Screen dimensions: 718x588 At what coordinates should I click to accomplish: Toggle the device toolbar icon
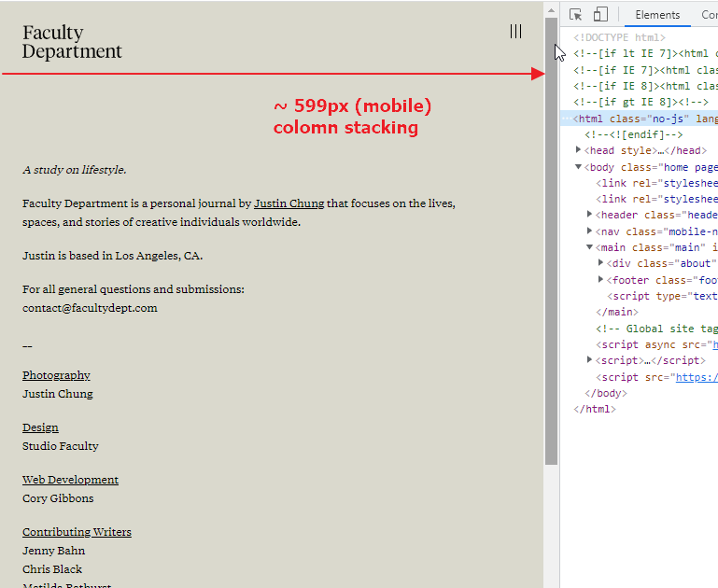[x=600, y=15]
